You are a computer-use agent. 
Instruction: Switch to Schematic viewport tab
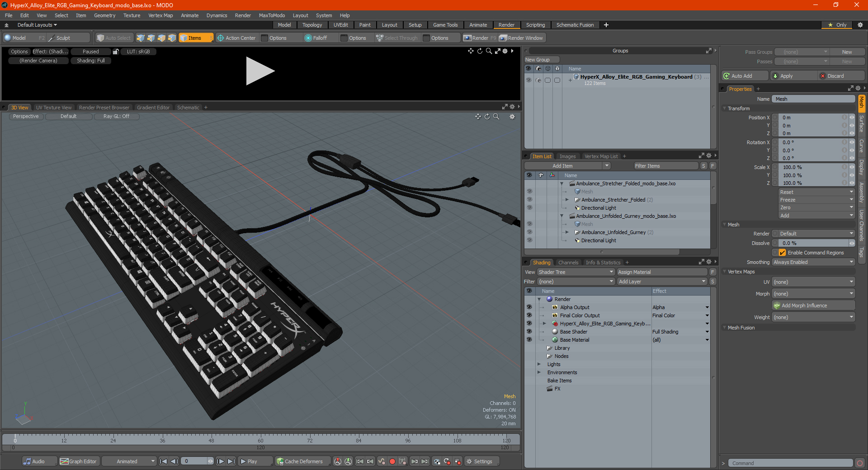(188, 108)
